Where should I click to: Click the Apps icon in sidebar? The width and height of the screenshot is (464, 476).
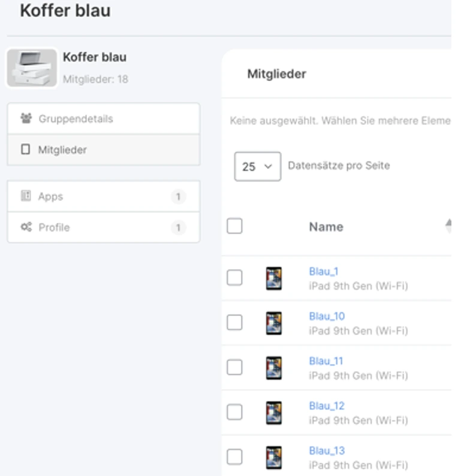click(x=25, y=196)
